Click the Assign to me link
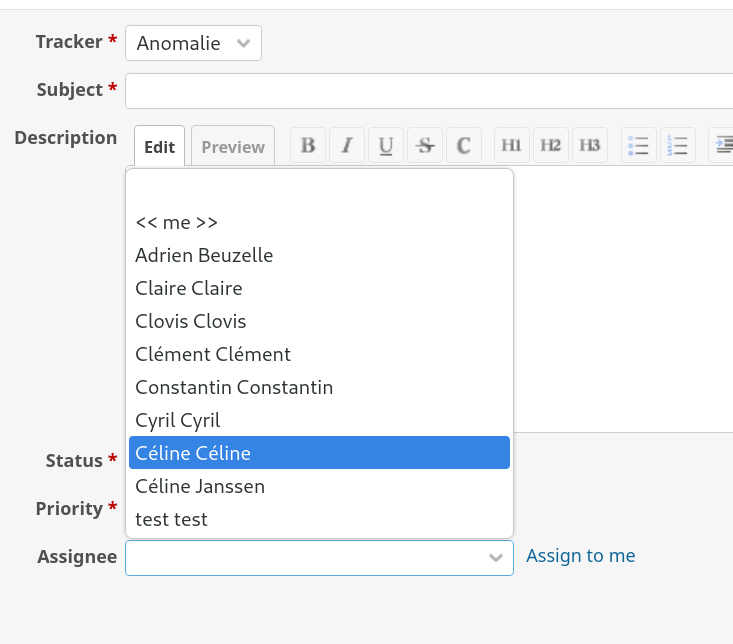This screenshot has width=733, height=644. tap(580, 556)
